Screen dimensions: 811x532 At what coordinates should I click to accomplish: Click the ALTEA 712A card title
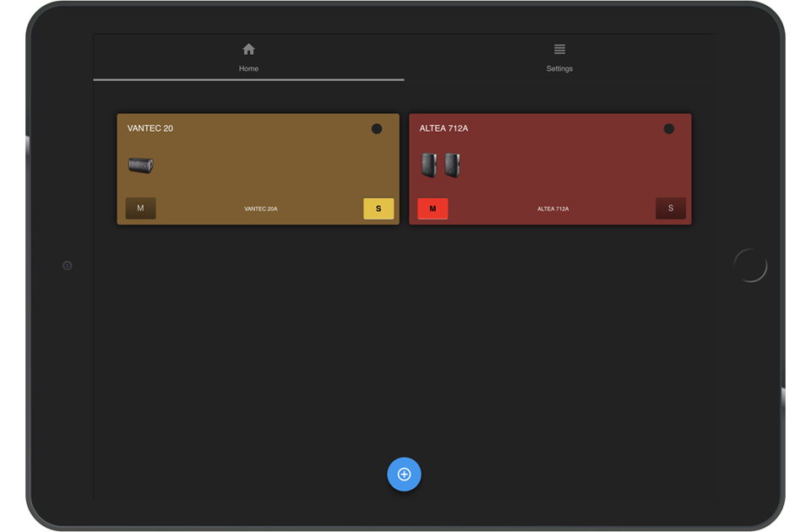(x=444, y=128)
